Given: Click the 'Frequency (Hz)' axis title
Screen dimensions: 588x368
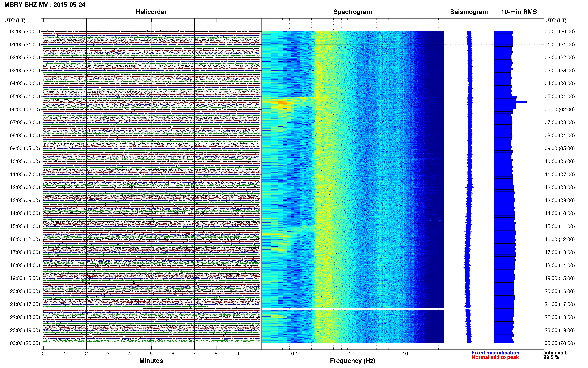Looking at the screenshot, I should click(352, 361).
